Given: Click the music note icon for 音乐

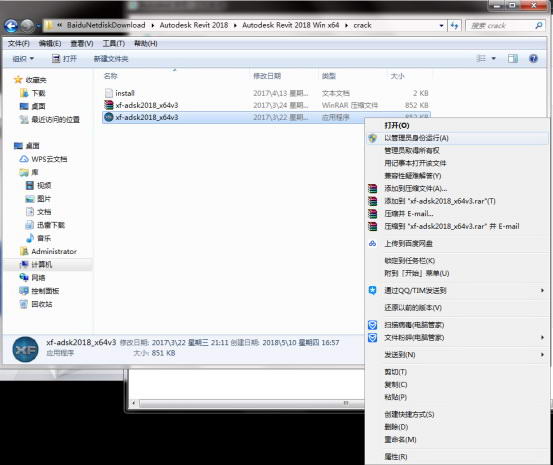Looking at the screenshot, I should coord(30,238).
